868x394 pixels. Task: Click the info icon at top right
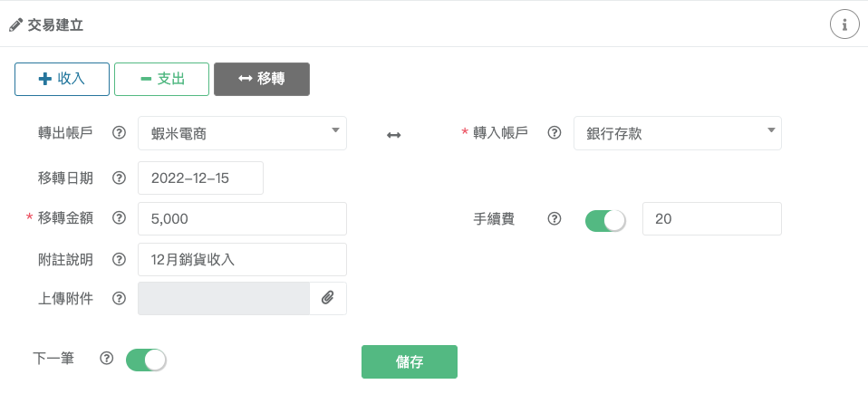[844, 24]
